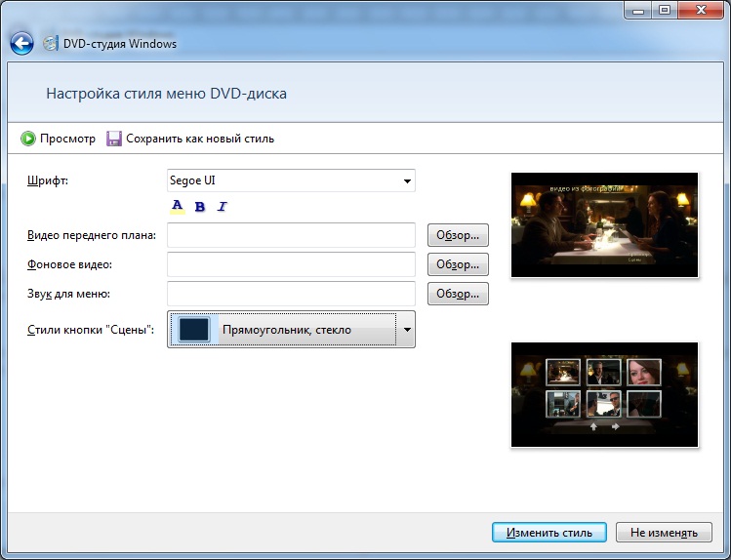Go back with the blue arrow button
This screenshot has width=731, height=560.
click(x=21, y=44)
